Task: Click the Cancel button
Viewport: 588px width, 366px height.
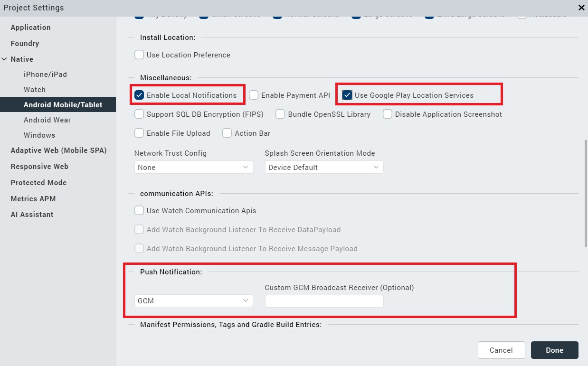Action: point(501,350)
